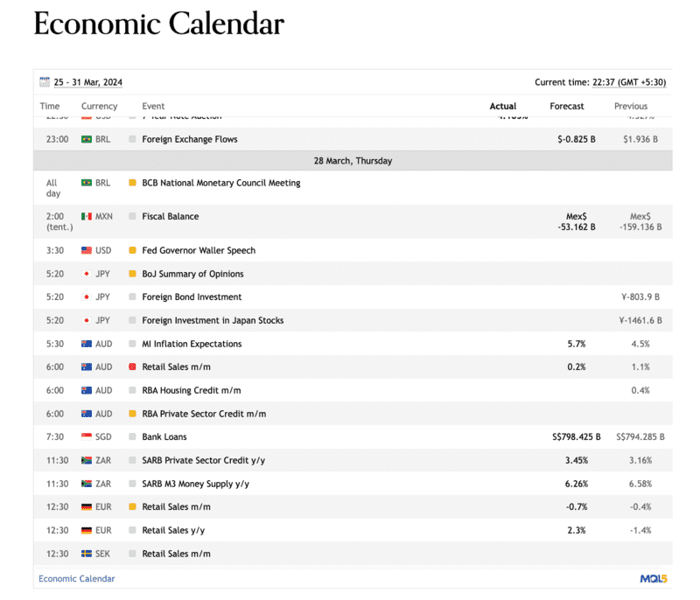Open the Fiscal Balance event
Screen dimensions: 700x600
pos(170,216)
